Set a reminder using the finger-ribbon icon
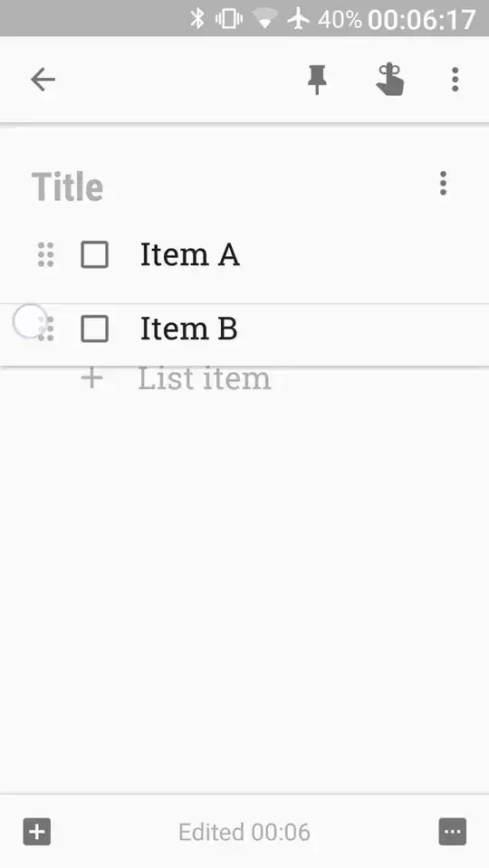 [x=390, y=79]
